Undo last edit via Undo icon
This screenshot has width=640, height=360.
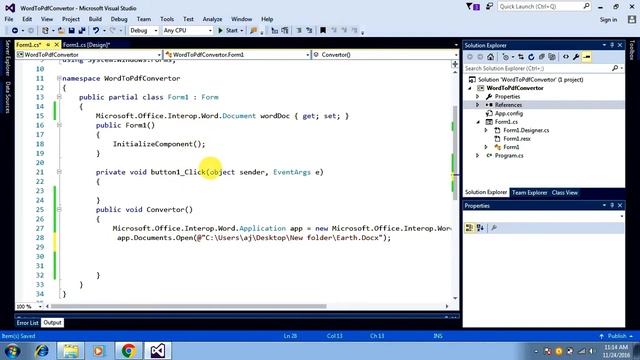(x=96, y=31)
